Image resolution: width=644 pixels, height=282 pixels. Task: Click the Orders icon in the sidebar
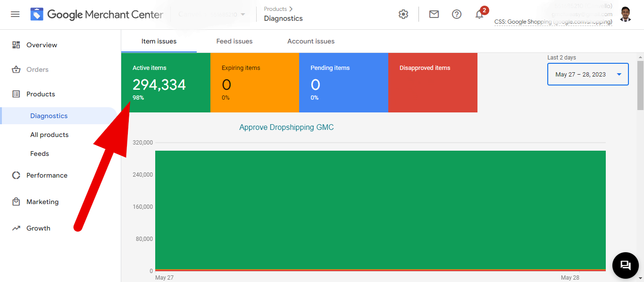click(x=16, y=69)
